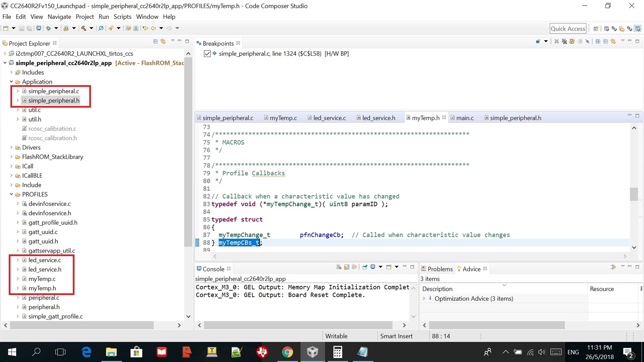Click the Flash load-to-target toolbar icon

[66, 28]
